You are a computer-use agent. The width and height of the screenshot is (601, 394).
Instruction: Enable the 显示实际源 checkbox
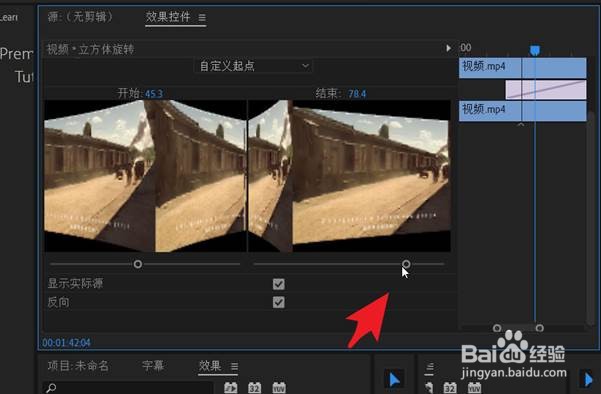tap(279, 284)
